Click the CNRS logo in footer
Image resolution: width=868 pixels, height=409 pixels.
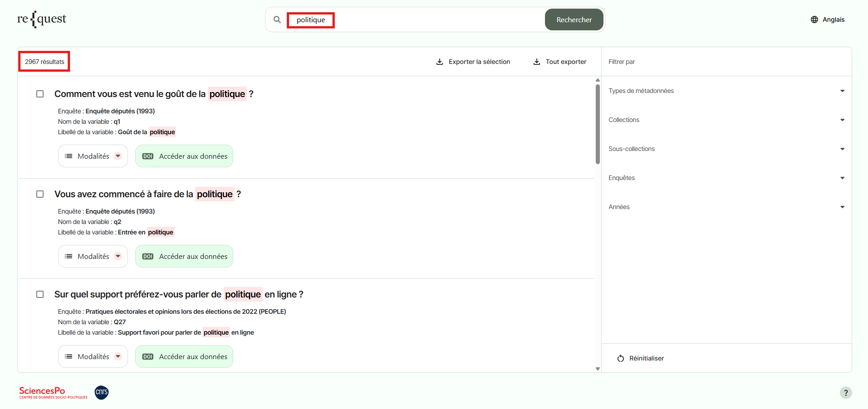point(102,392)
